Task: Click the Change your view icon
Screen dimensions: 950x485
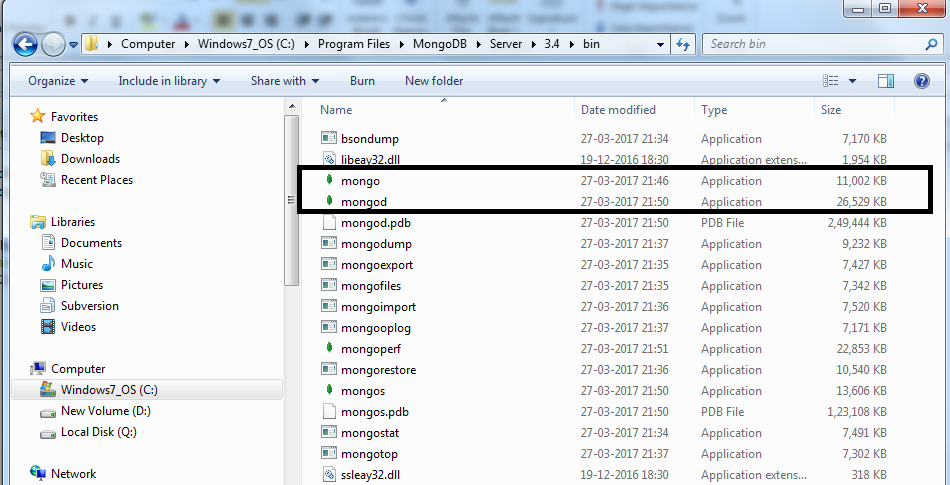Action: pos(831,81)
